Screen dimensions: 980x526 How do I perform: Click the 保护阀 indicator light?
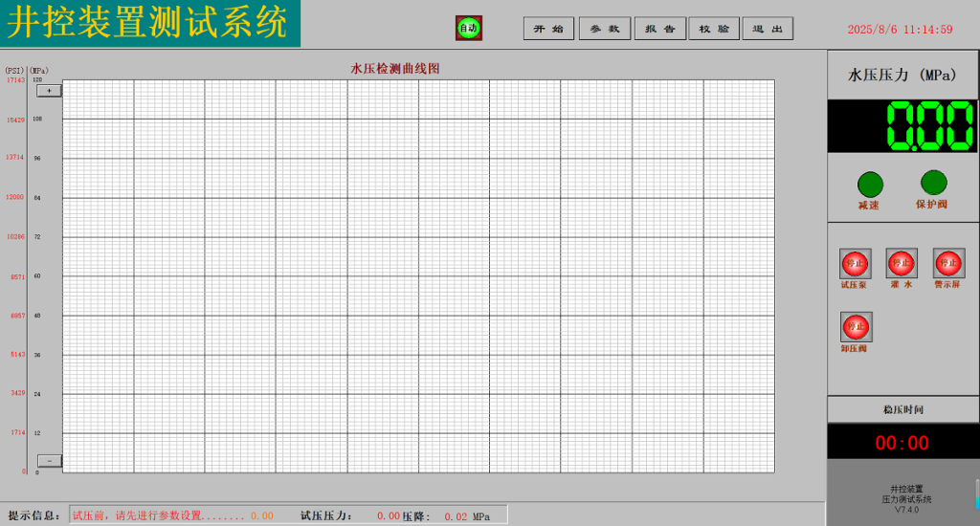tap(933, 183)
